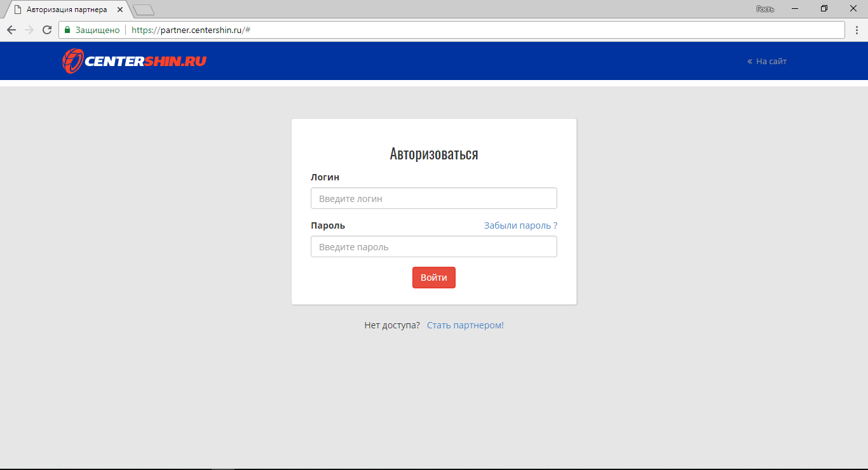This screenshot has height=470, width=868.
Task: Select the Авторизация партнера tab
Action: tap(67, 10)
